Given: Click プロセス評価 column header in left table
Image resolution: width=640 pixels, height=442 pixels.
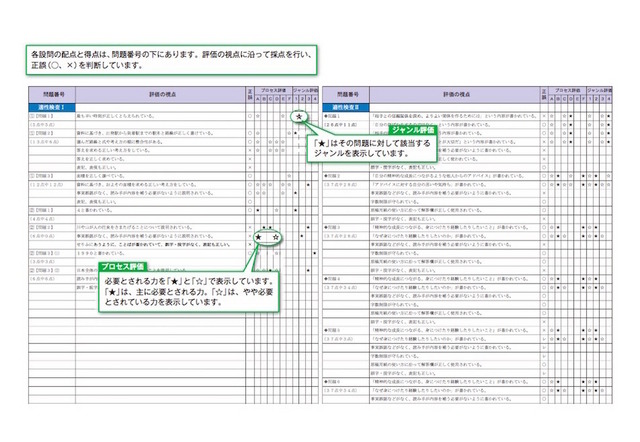Looking at the screenshot, I should [x=273, y=91].
